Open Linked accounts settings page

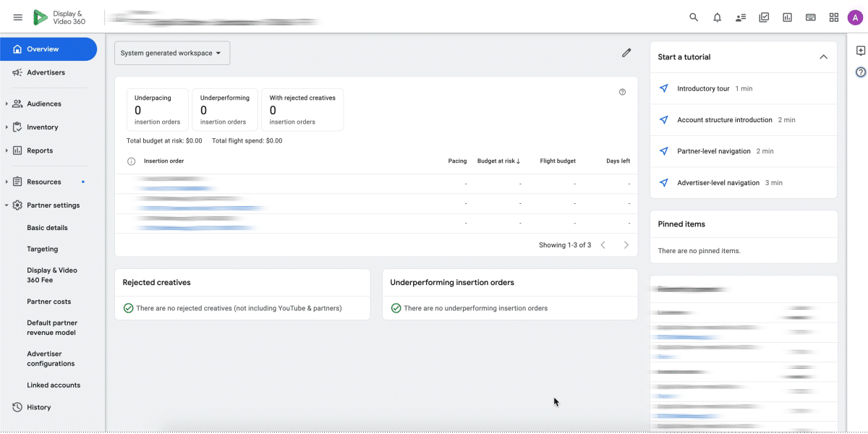(x=54, y=385)
